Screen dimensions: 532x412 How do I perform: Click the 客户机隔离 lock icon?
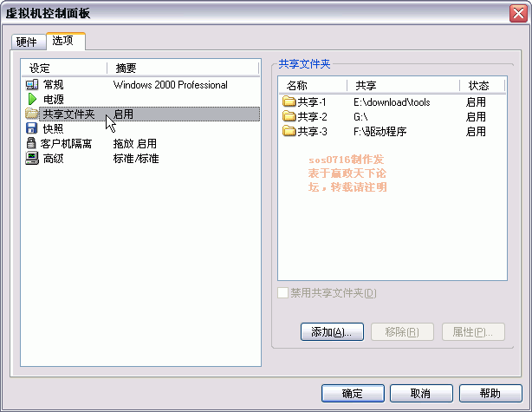coord(32,144)
